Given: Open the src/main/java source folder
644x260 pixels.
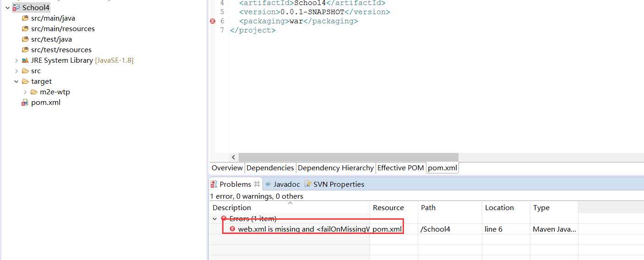Looking at the screenshot, I should point(53,18).
